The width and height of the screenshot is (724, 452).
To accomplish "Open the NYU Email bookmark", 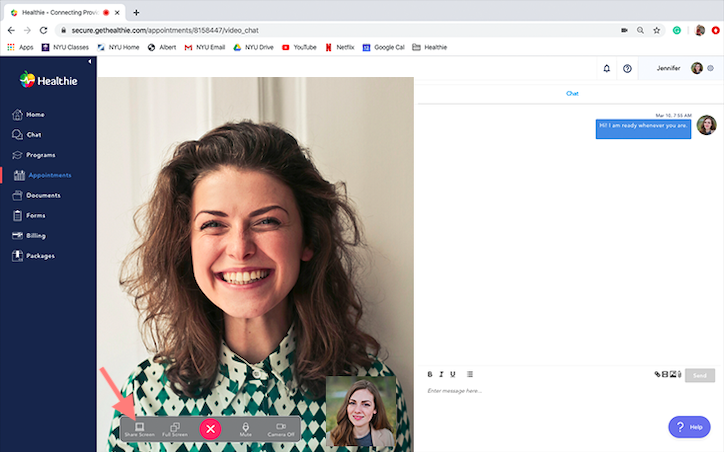I will pos(205,47).
